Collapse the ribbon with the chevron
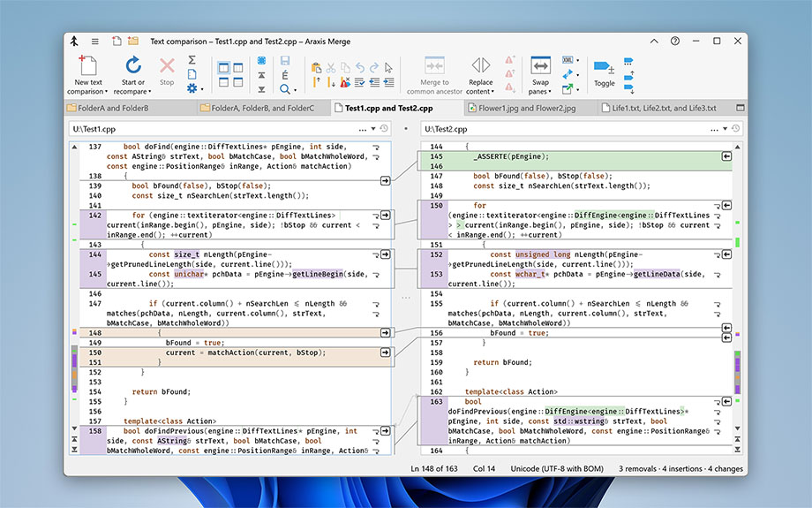812x508 pixels. coord(654,41)
